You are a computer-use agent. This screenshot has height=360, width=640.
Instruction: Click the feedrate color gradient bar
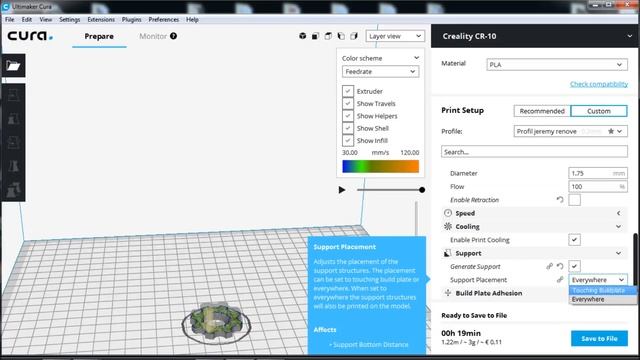pos(380,166)
